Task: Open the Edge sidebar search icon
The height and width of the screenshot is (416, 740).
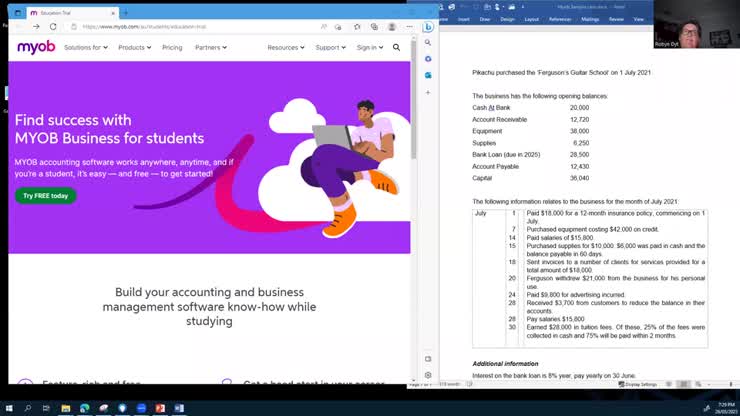Action: click(428, 43)
